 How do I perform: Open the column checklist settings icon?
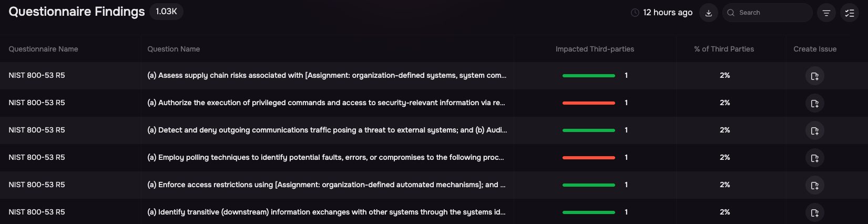pos(850,13)
